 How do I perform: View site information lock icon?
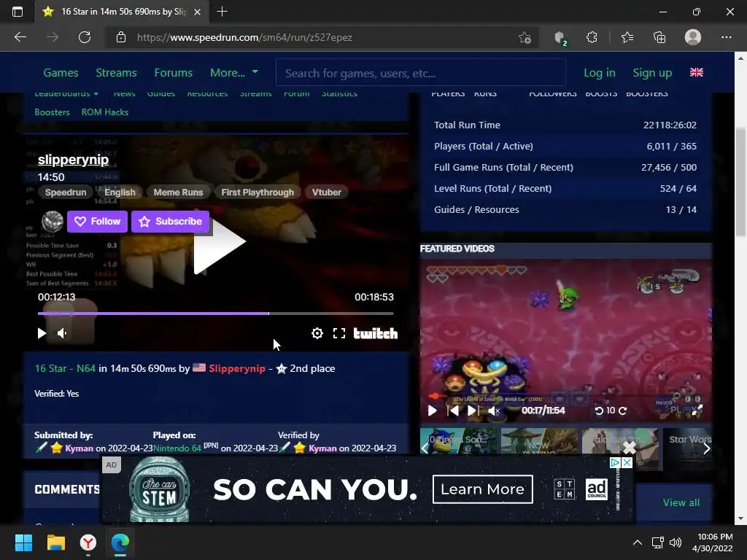click(121, 37)
